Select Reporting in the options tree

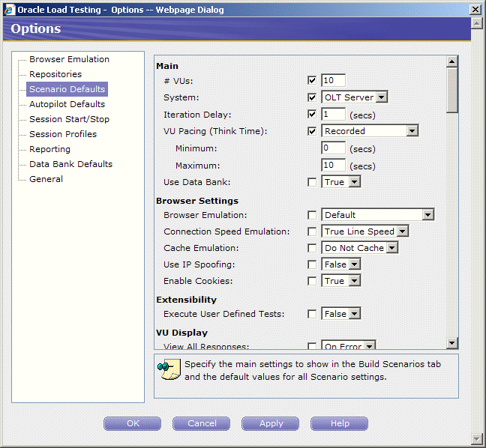coord(49,149)
